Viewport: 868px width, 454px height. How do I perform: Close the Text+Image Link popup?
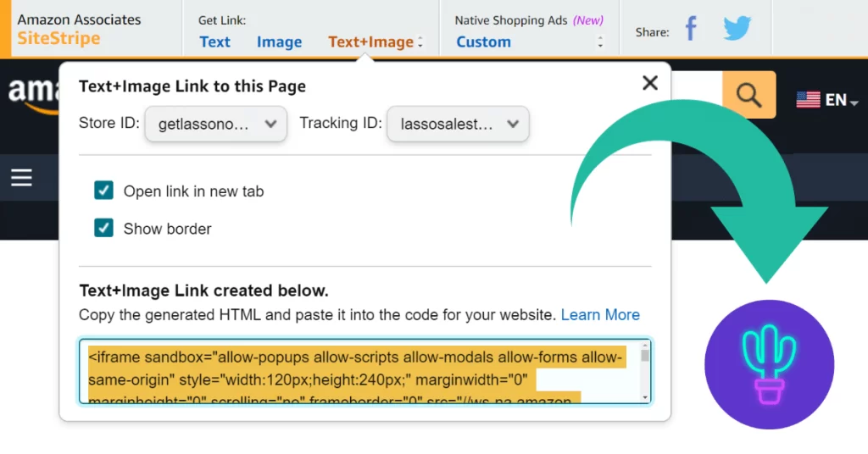click(x=650, y=83)
